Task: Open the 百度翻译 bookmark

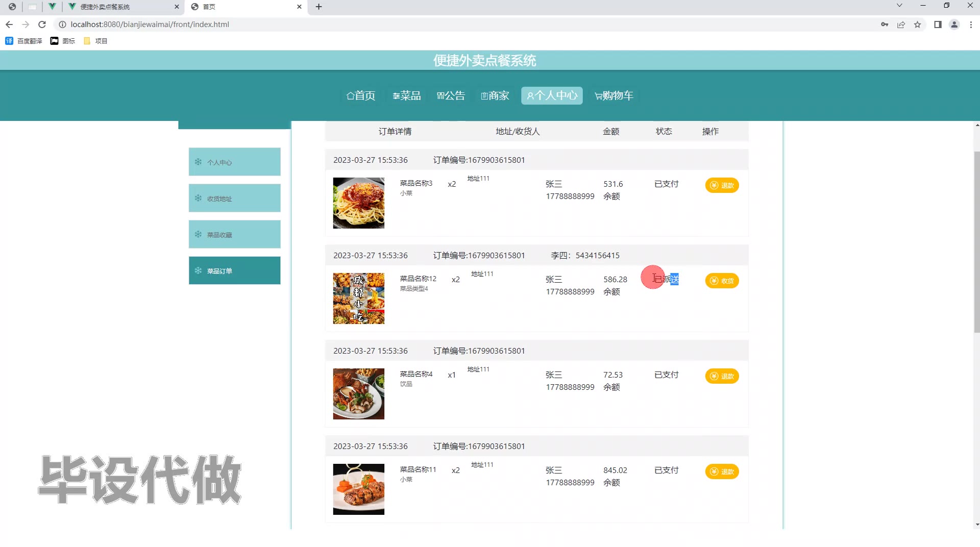Action: (23, 41)
